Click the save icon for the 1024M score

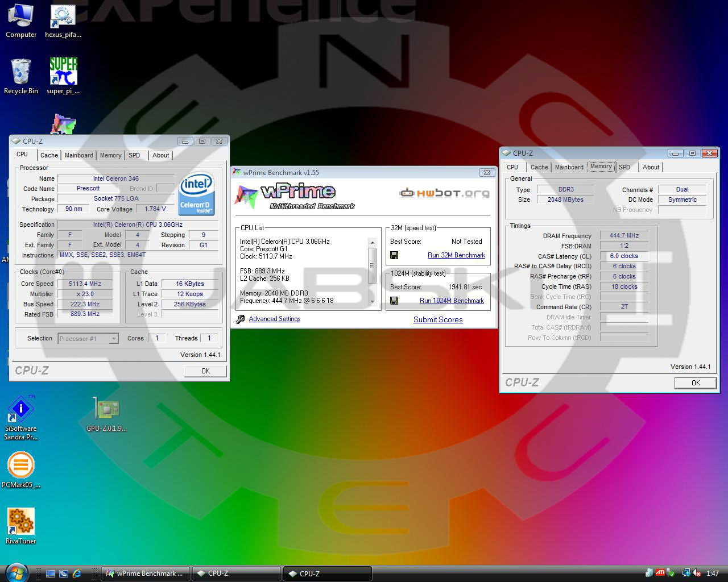(394, 301)
